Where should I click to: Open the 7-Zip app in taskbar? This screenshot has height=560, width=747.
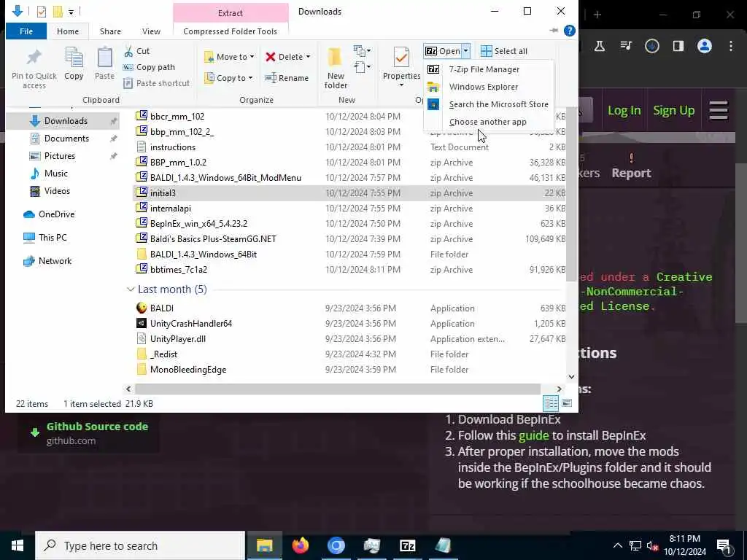407,545
